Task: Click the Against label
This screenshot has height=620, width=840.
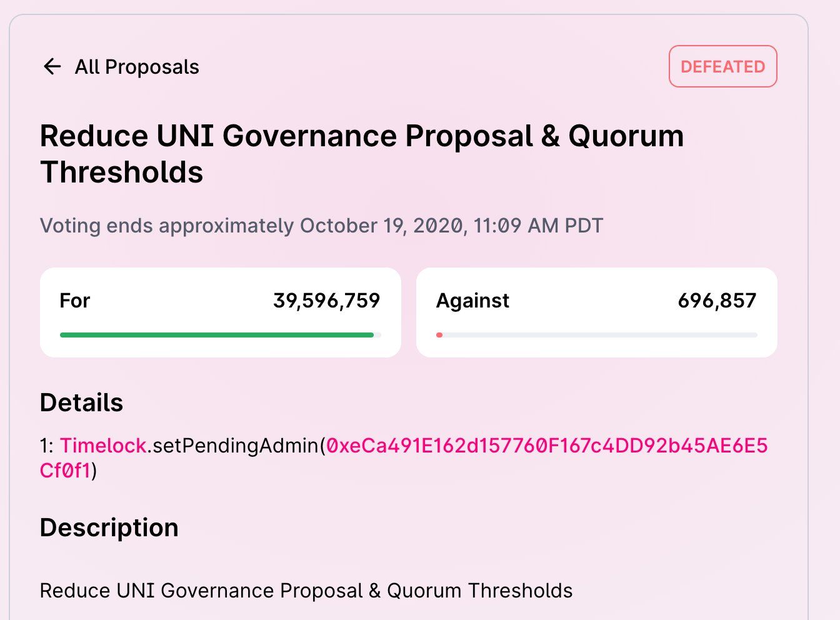Action: click(472, 301)
